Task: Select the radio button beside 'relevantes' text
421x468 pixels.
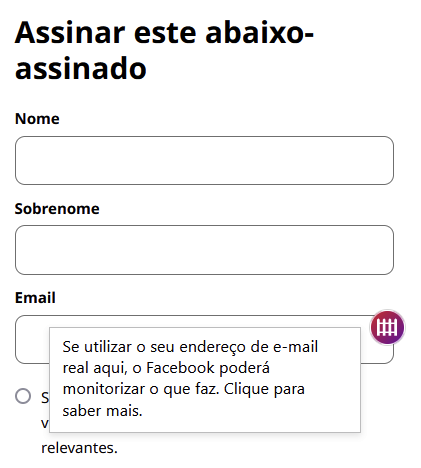Action: click(x=23, y=396)
